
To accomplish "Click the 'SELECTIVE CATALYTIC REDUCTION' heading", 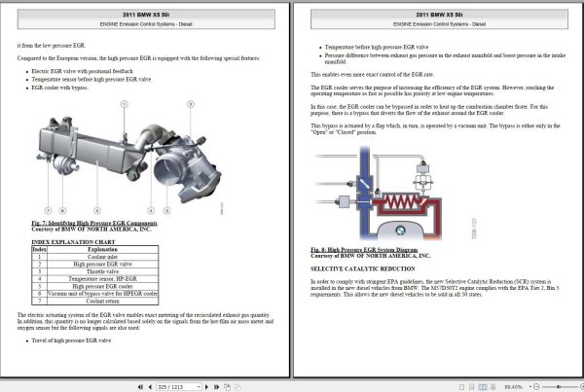I will coord(363,268).
